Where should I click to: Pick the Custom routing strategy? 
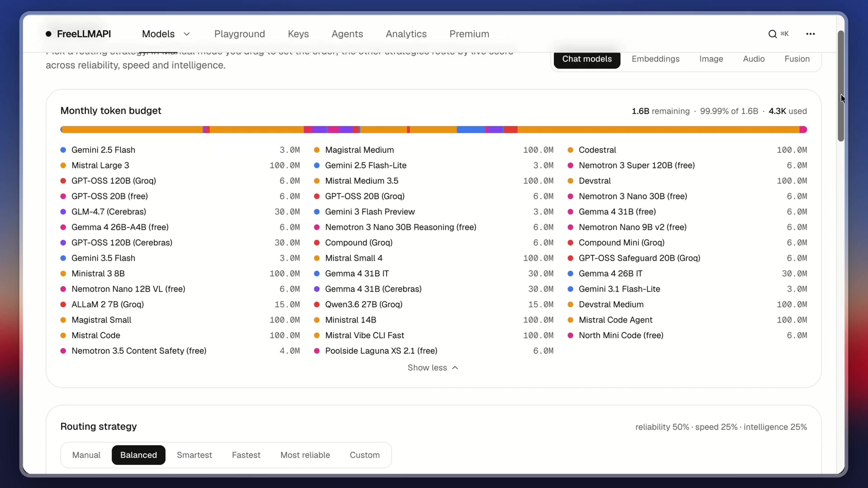[364, 455]
